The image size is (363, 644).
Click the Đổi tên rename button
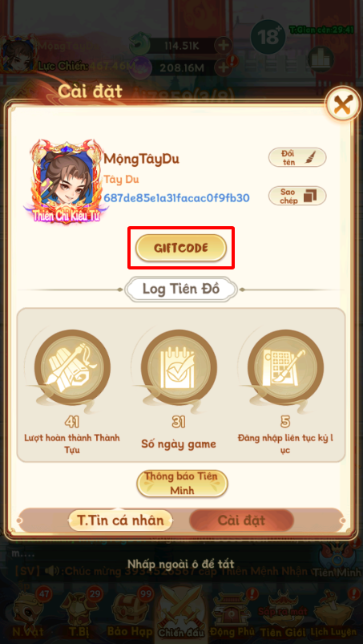click(x=297, y=157)
